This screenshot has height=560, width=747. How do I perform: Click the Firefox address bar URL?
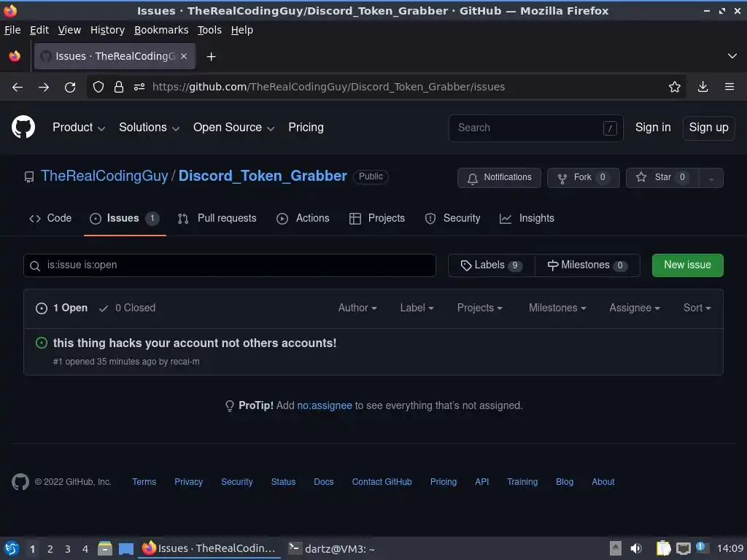point(329,87)
